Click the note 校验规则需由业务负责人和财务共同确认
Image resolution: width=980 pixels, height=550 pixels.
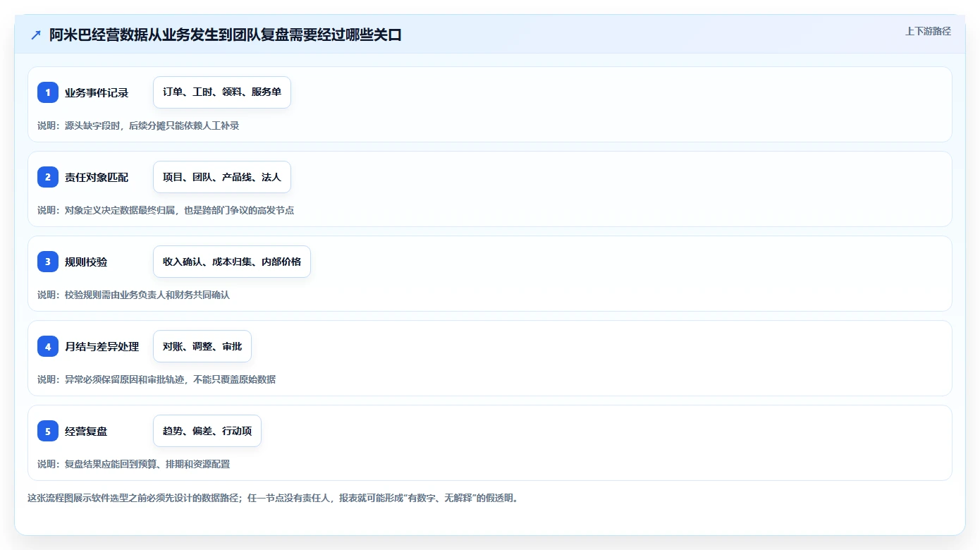[134, 295]
